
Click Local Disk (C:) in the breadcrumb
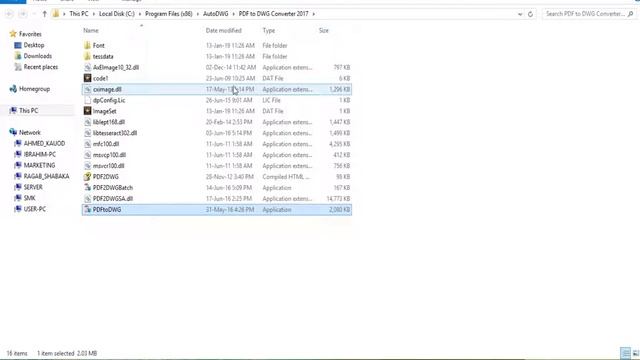point(117,14)
